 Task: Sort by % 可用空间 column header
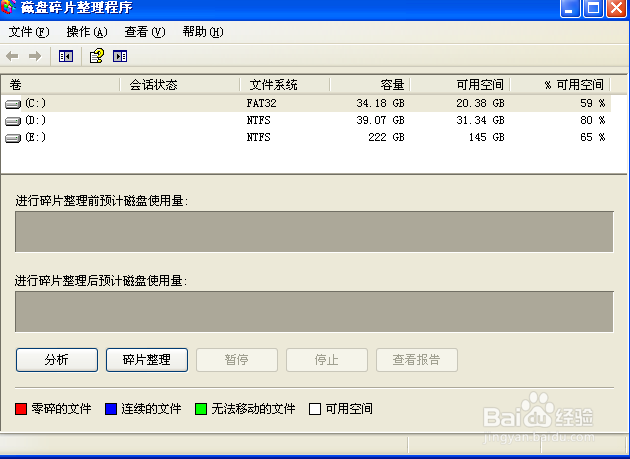(x=560, y=85)
